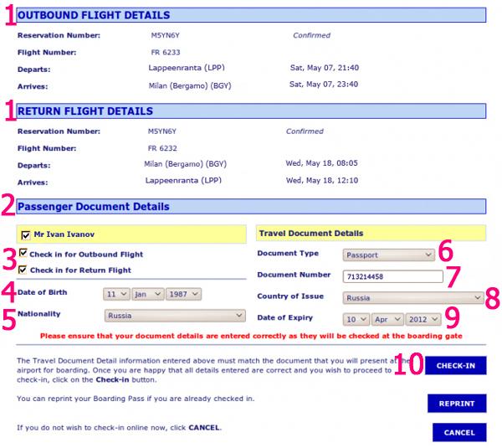
Task: Click return departure time Wed, May 18, 08:05
Action: click(321, 163)
